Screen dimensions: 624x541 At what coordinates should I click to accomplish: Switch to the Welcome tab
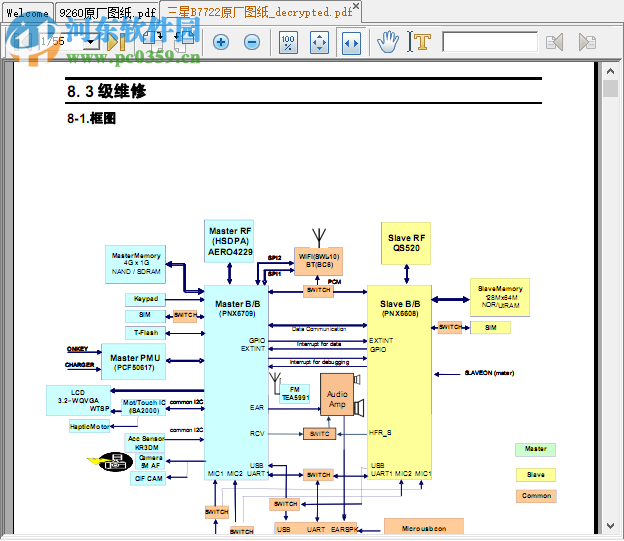click(x=27, y=13)
